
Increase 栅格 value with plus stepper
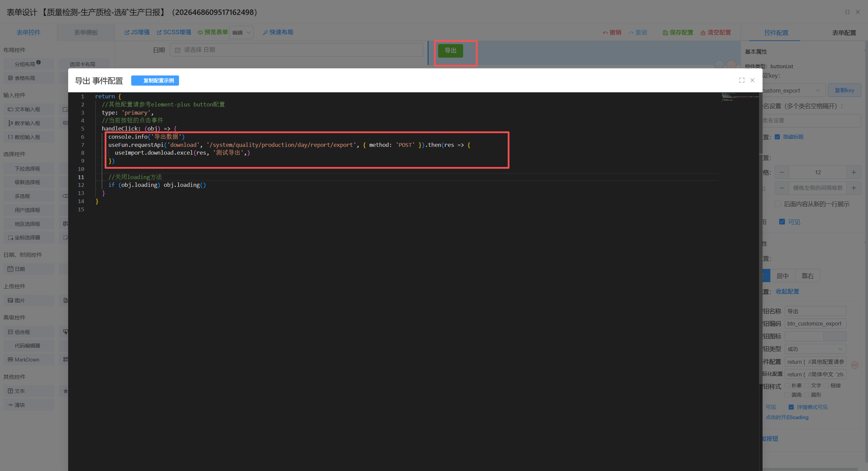tap(853, 172)
